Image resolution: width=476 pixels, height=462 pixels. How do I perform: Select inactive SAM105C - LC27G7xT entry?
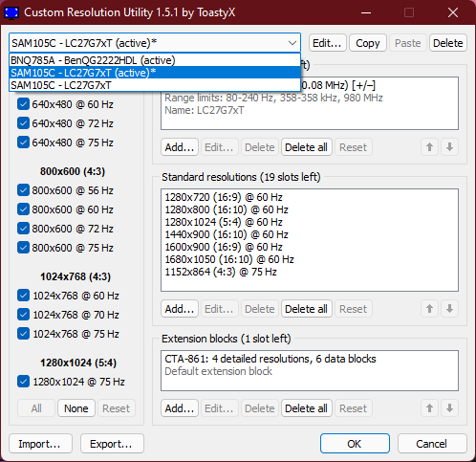tap(155, 85)
